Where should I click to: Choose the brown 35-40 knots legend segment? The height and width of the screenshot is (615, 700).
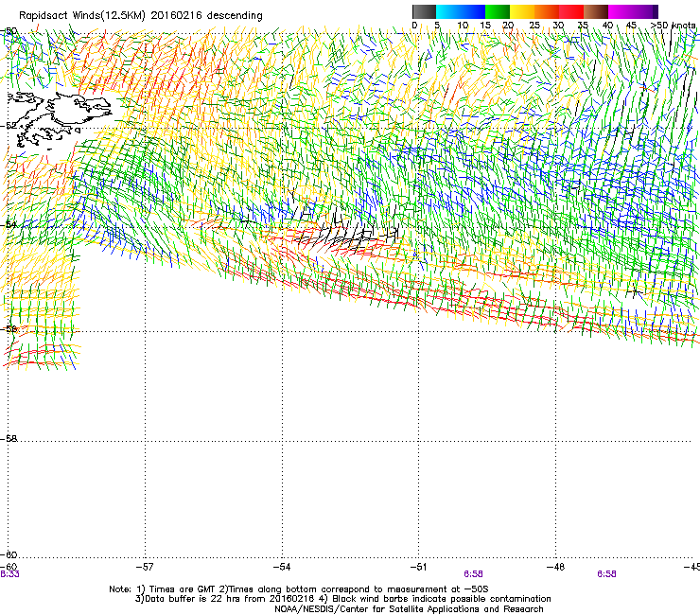coord(596,11)
